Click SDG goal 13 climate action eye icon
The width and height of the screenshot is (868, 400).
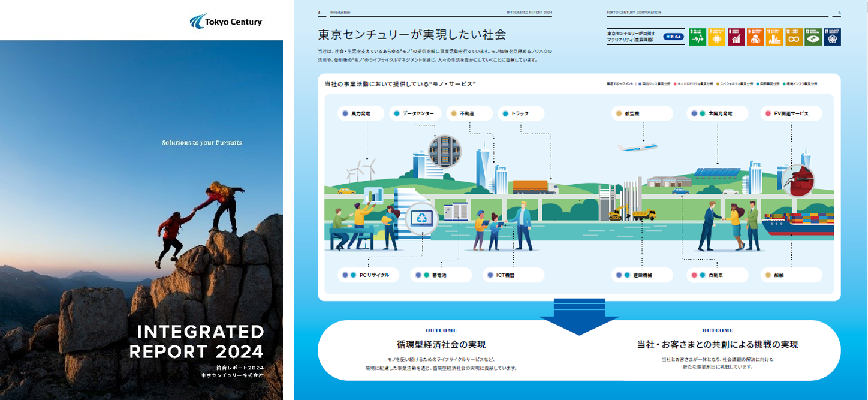point(813,37)
